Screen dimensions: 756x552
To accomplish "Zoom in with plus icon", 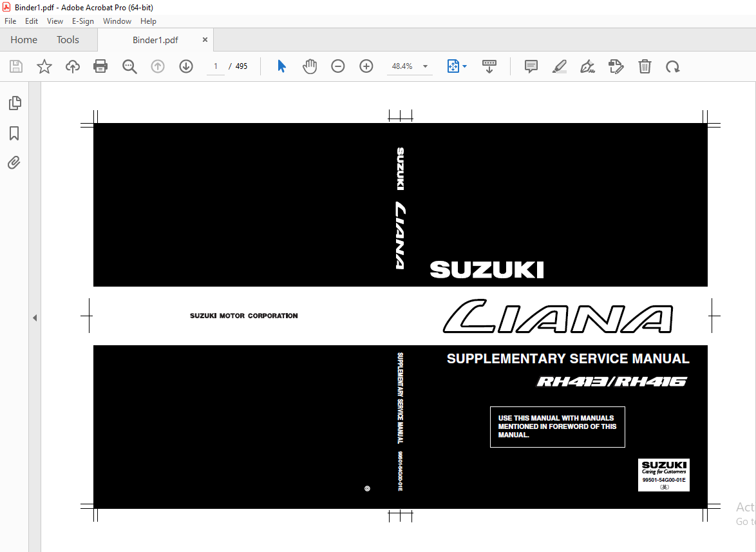I will (x=366, y=66).
